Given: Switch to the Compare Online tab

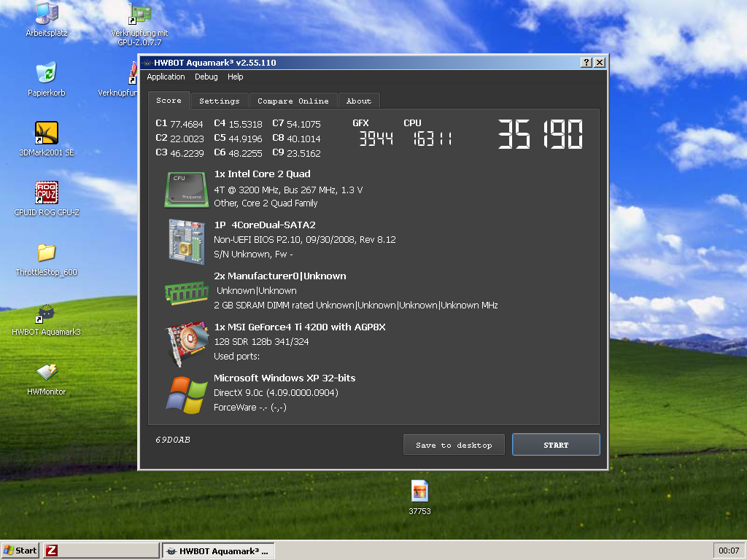Looking at the screenshot, I should pos(293,101).
